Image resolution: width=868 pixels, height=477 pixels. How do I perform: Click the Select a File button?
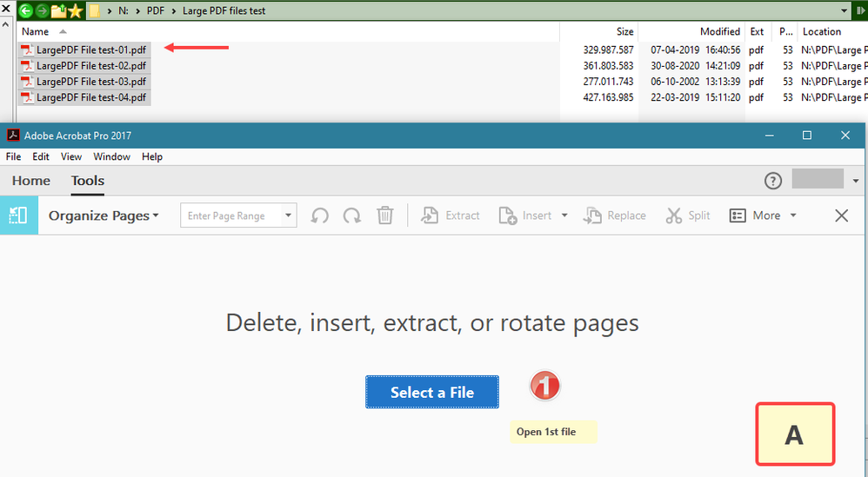[x=431, y=392]
